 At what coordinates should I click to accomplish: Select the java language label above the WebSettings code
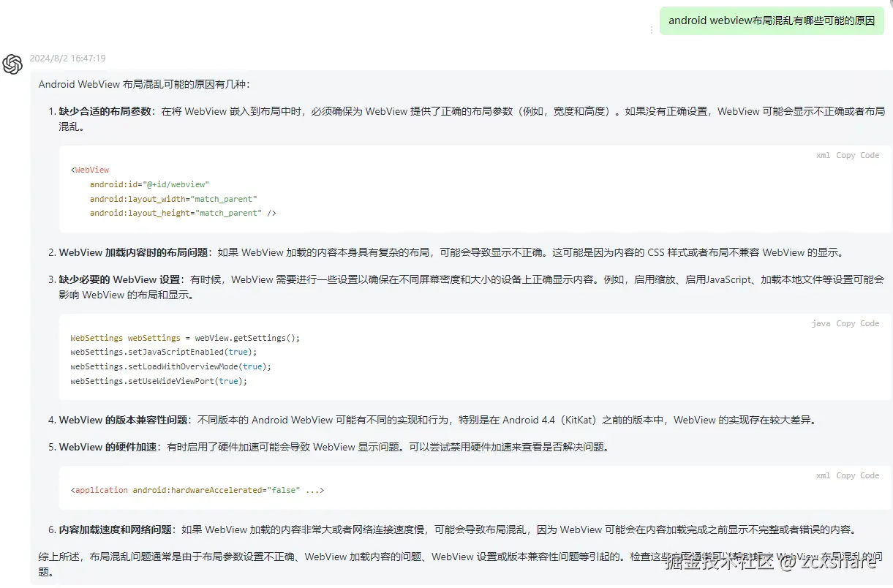tap(820, 323)
